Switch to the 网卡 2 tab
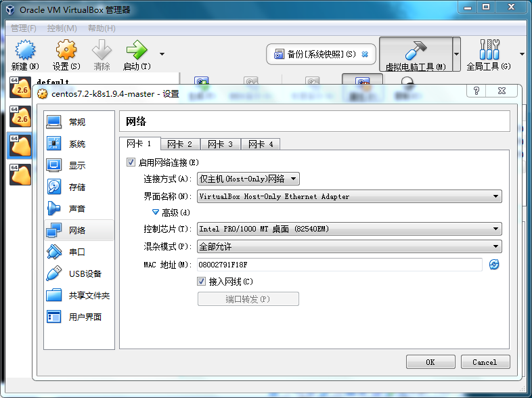Screen dimensions: 532x398 tap(180, 145)
